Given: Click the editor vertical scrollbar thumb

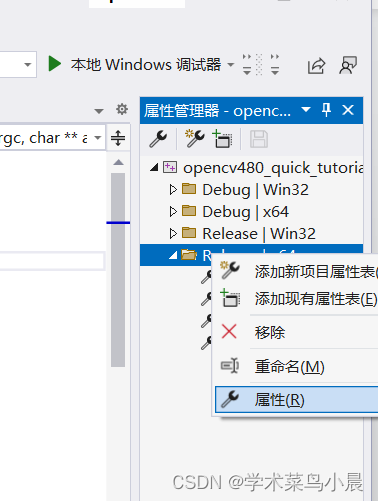Looking at the screenshot, I should coord(118,270).
